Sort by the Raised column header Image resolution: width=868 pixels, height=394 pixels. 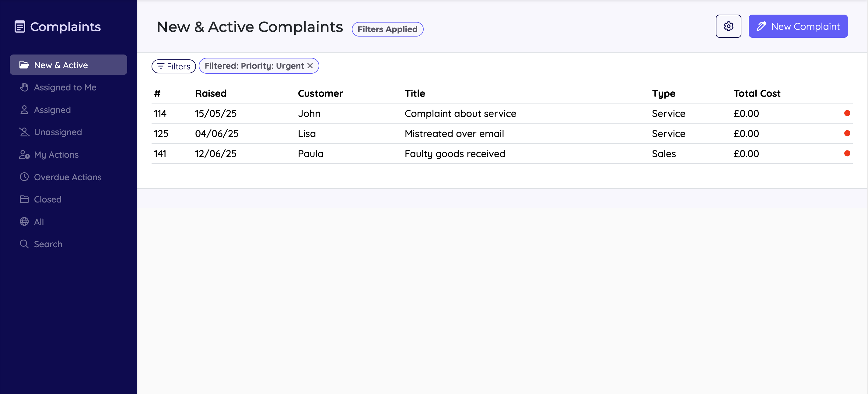point(211,93)
